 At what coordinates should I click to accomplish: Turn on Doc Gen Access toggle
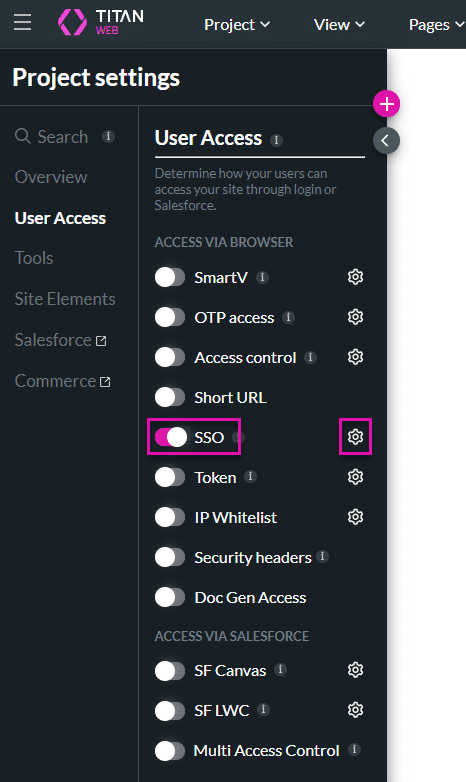coord(170,597)
